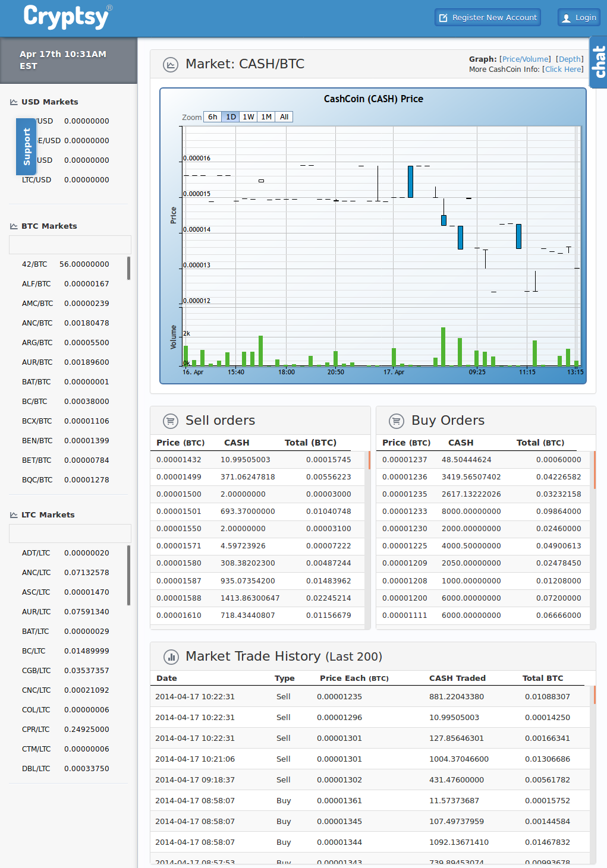Switch graph to Depth view
This screenshot has height=868, width=607.
coord(570,59)
